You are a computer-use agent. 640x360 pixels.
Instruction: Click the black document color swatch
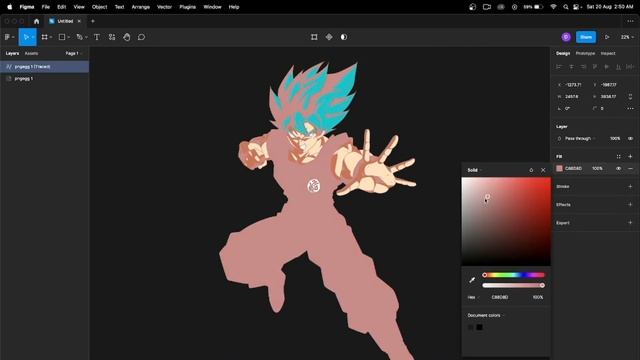pyautogui.click(x=480, y=327)
